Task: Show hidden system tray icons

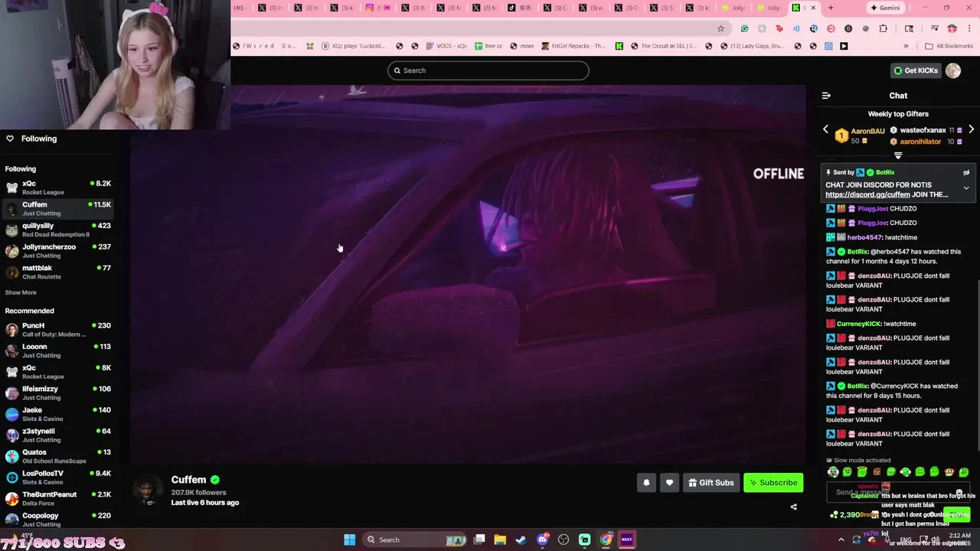Action: pyautogui.click(x=841, y=540)
